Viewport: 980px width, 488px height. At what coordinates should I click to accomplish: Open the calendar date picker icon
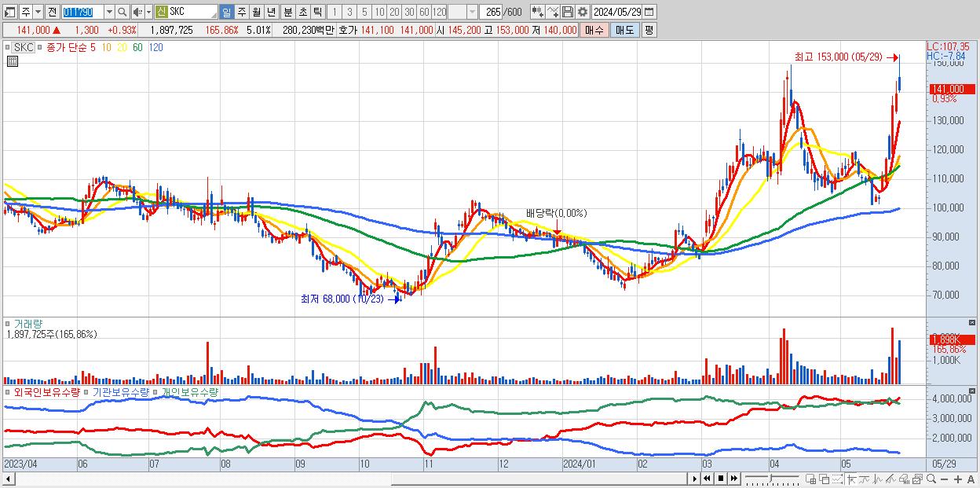point(649,12)
